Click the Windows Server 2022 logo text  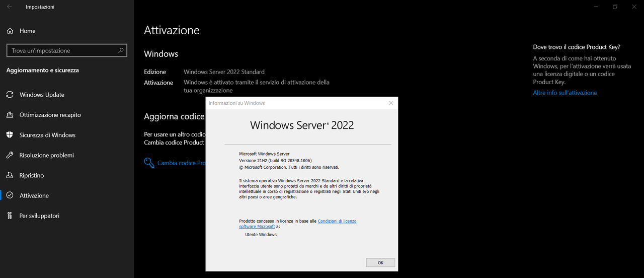(302, 125)
